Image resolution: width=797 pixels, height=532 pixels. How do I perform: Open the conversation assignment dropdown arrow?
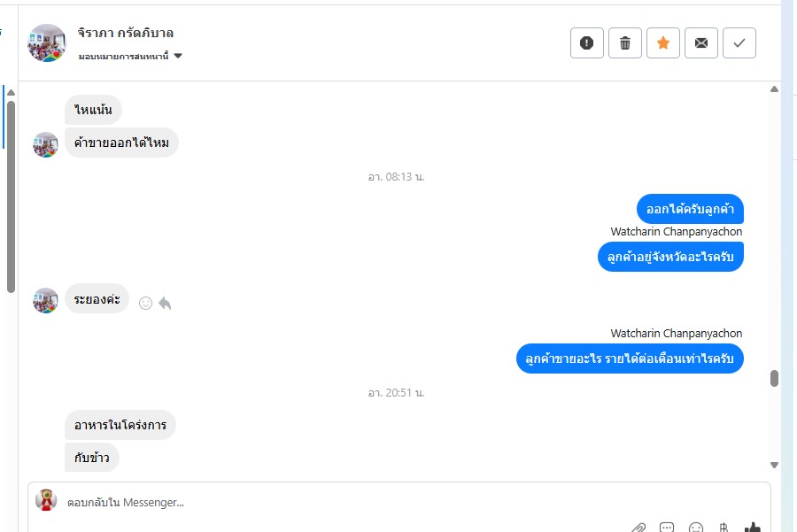(178, 56)
